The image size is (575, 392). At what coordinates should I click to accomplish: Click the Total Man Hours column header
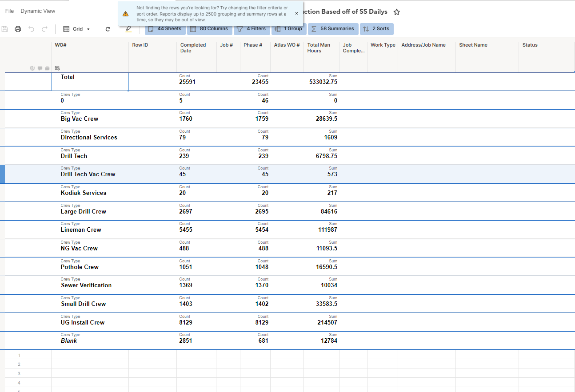coord(319,48)
